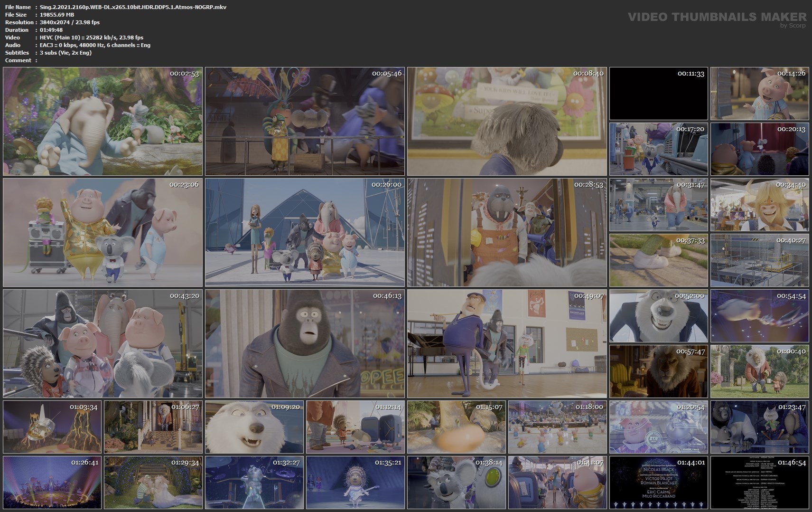The width and height of the screenshot is (812, 512).
Task: Choose the thumbnail at 00:43:20
Action: [103, 344]
